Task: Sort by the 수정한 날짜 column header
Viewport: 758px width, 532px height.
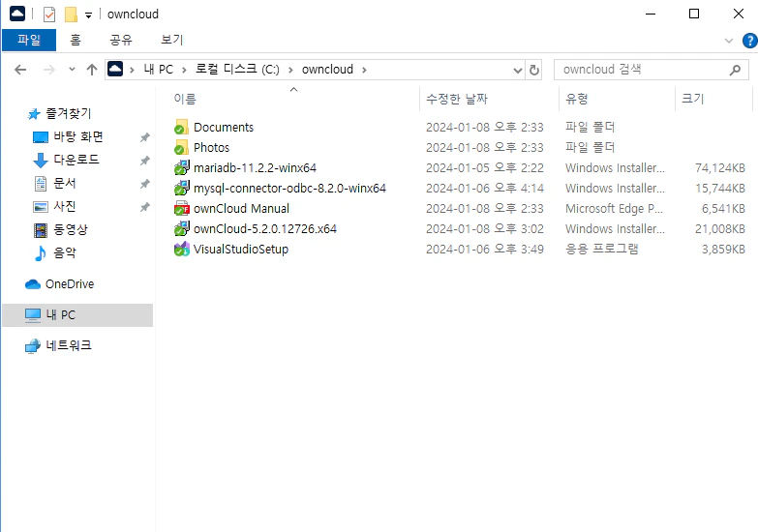Action: 456,99
